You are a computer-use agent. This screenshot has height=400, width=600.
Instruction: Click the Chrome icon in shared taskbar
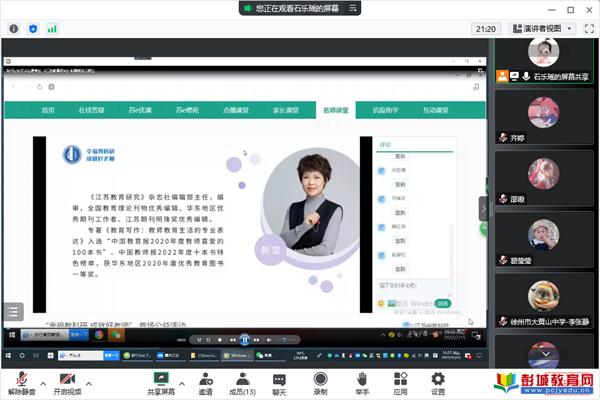tap(99, 335)
